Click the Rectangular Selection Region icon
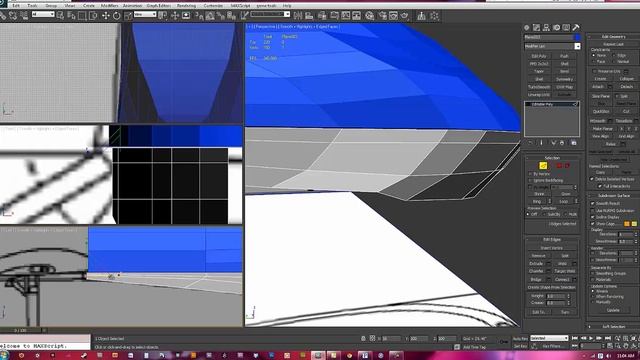 (82, 16)
